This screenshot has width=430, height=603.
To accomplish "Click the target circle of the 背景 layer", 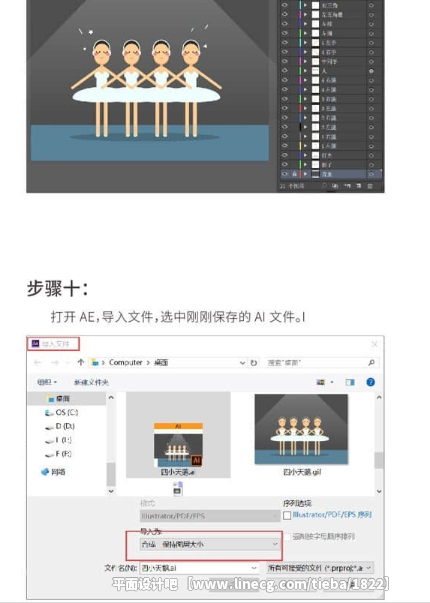I will click(x=371, y=174).
